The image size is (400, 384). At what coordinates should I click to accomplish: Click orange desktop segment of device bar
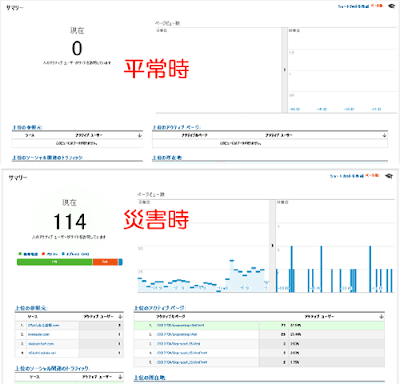point(105,262)
